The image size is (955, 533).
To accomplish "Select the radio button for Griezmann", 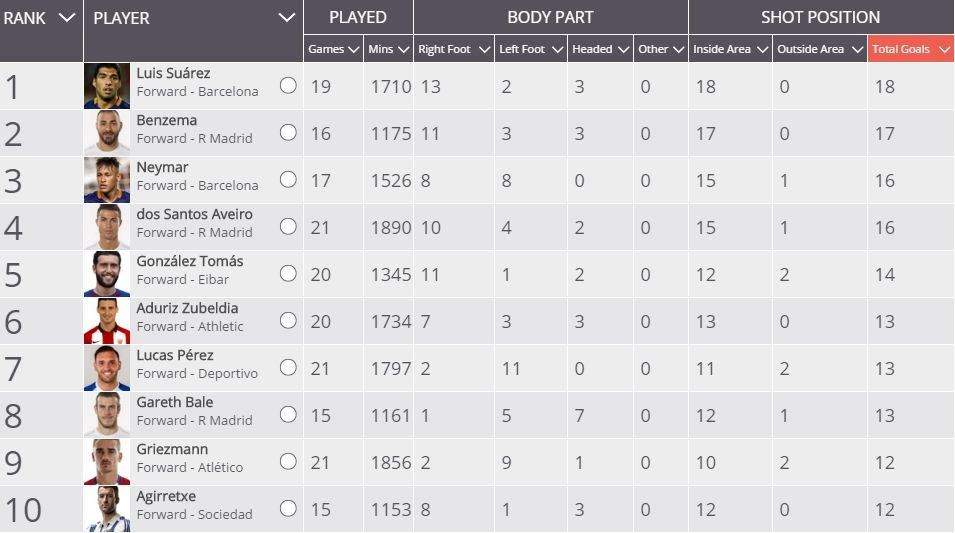I will pyautogui.click(x=288, y=462).
